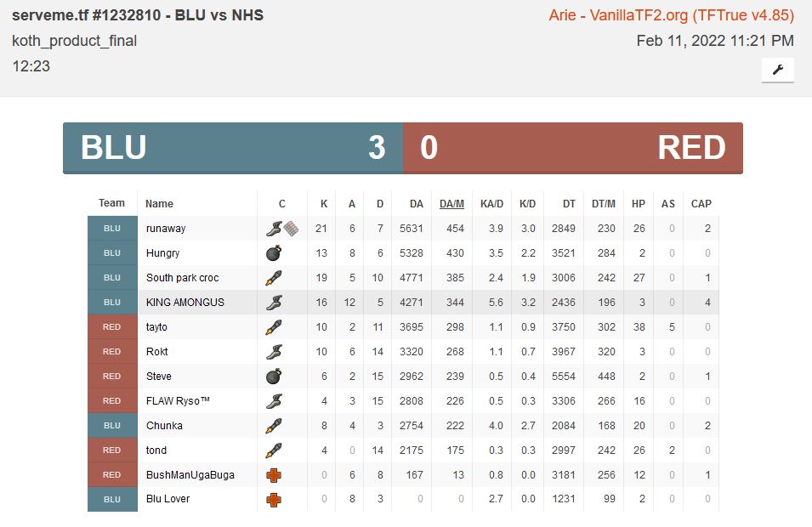Image resolution: width=812 pixels, height=527 pixels.
Task: Sort by deaths D column header
Action: pos(379,203)
